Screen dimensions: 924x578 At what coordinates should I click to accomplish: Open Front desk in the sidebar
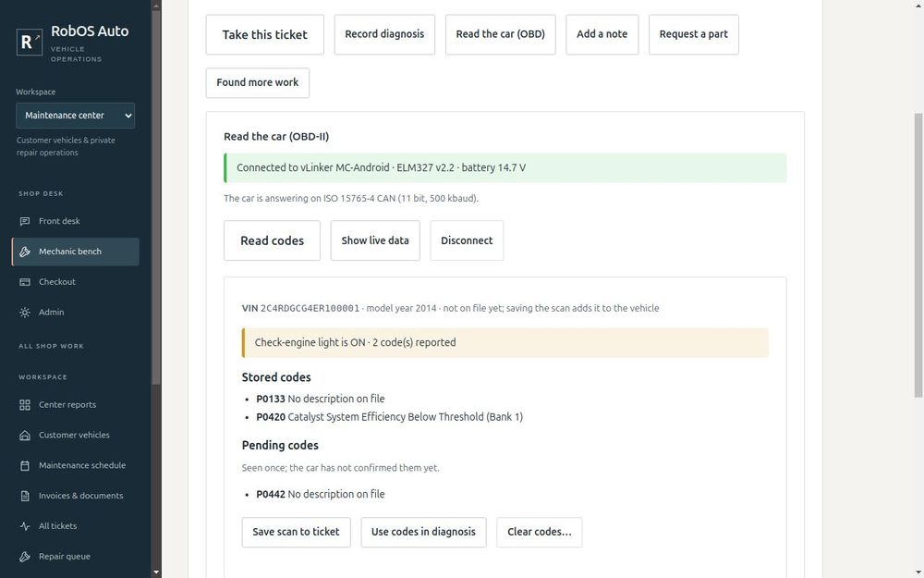pyautogui.click(x=76, y=221)
